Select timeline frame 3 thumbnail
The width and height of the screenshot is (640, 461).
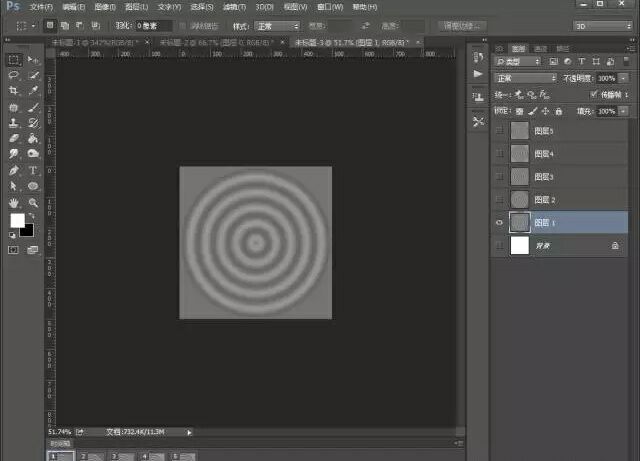coord(122,456)
